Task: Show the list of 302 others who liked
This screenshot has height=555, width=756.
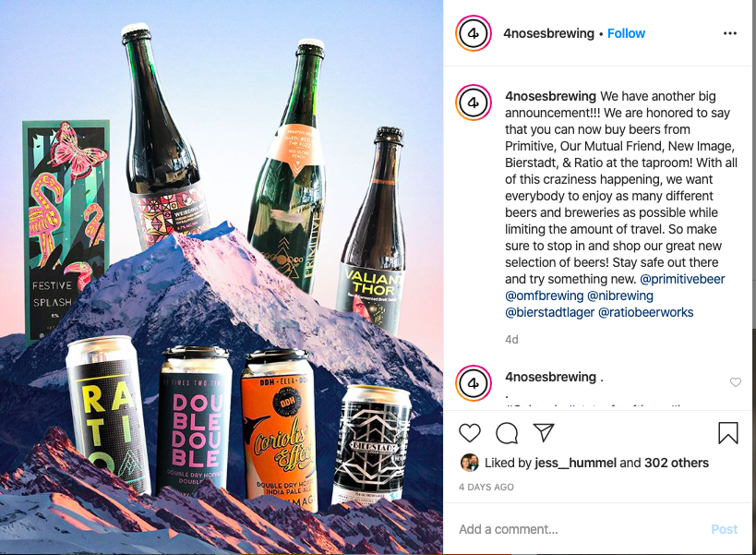Action: coord(677,463)
